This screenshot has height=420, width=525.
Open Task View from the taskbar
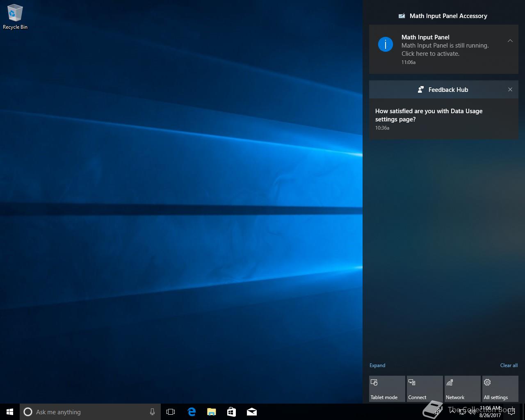click(171, 412)
